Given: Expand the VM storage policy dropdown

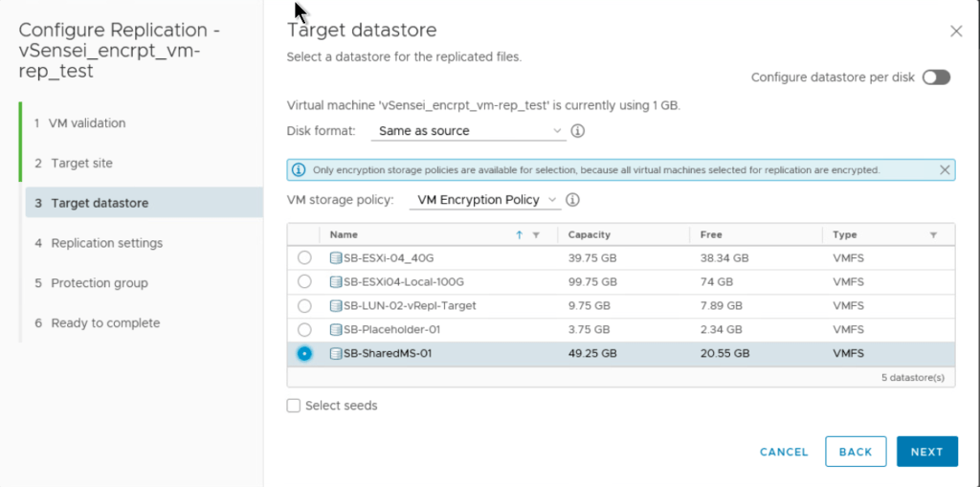Looking at the screenshot, I should [486, 200].
